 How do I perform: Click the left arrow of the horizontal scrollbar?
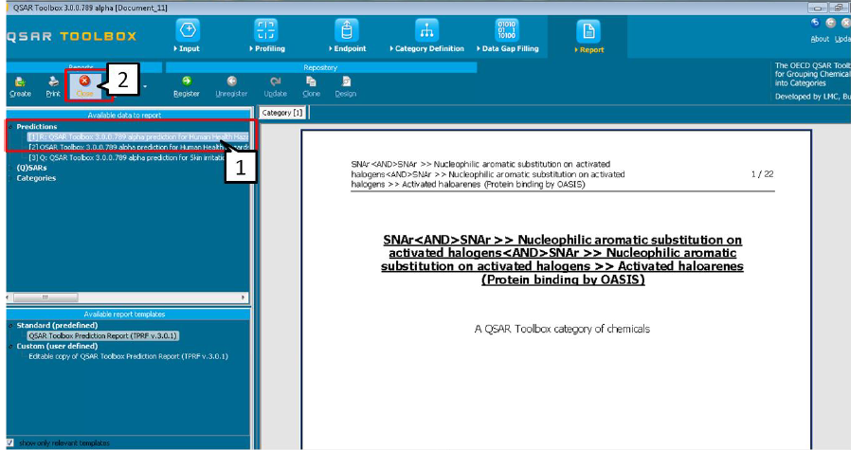tap(8, 297)
